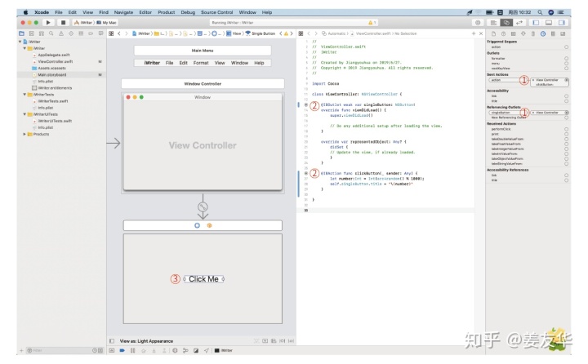The height and width of the screenshot is (364, 588).
Task: Open the My Mac destination dropdown
Action: (106, 23)
